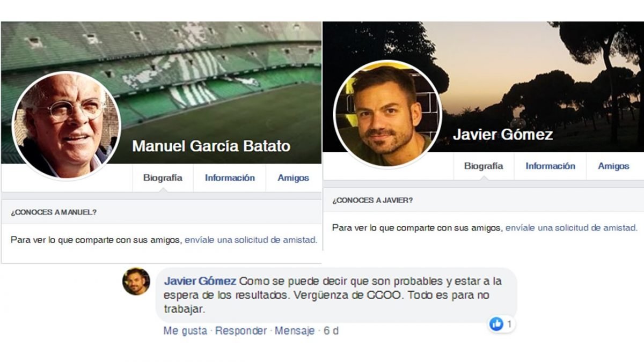
Task: Click Responder under the comment
Action: [x=241, y=331]
